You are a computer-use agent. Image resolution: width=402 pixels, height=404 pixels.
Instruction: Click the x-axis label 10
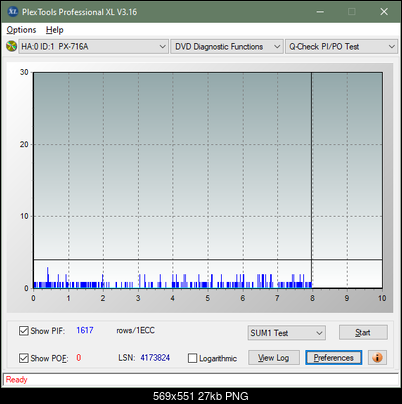click(x=382, y=298)
